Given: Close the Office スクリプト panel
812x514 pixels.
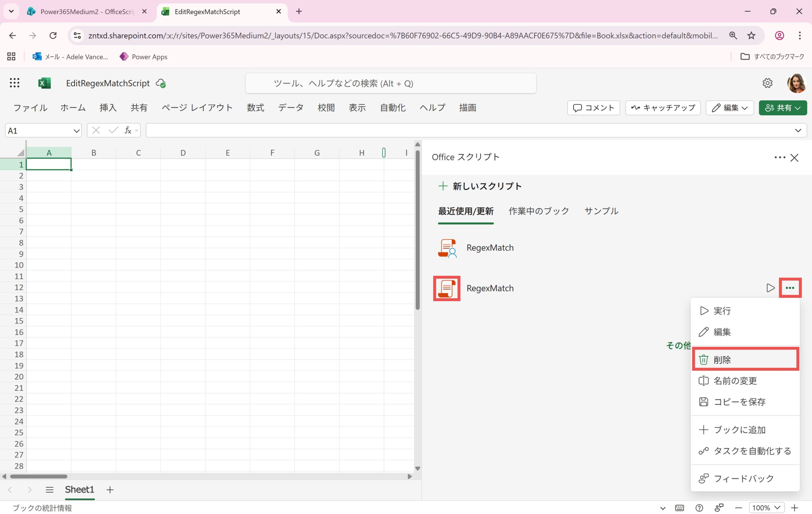Looking at the screenshot, I should [x=794, y=158].
